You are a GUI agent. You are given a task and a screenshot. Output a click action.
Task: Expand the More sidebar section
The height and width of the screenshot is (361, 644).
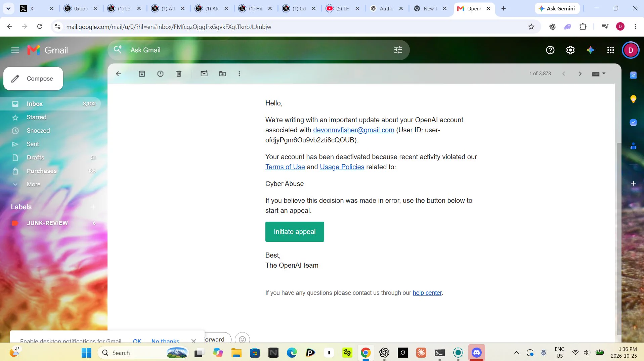[x=34, y=184]
